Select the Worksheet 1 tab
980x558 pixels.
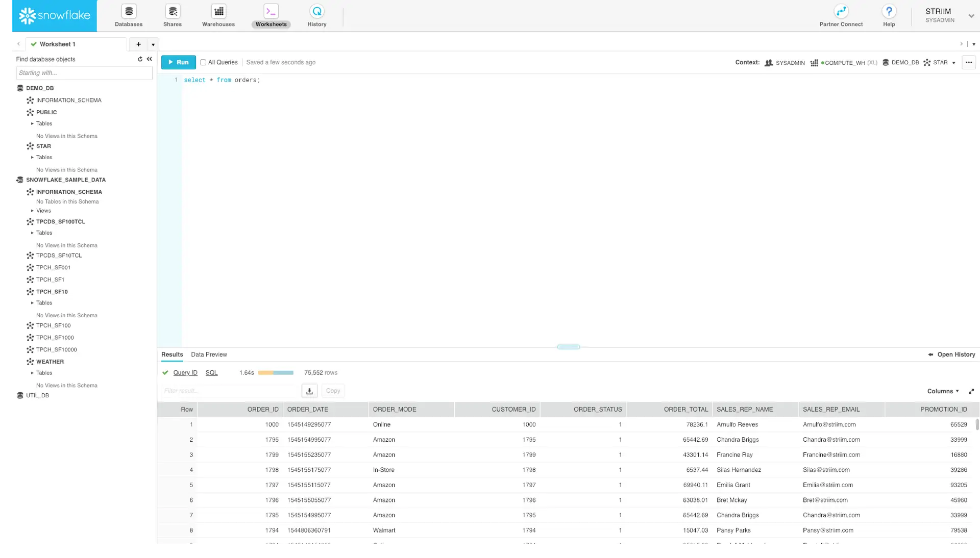click(x=57, y=44)
